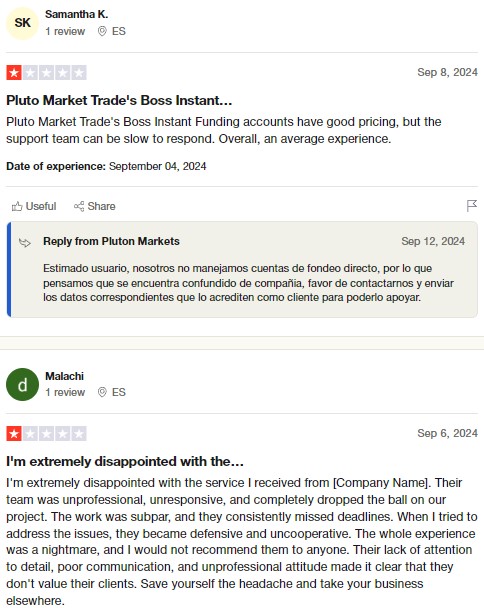Open Malachi's green "d" avatar
Viewport: 484px width, 608px height.
[22, 384]
